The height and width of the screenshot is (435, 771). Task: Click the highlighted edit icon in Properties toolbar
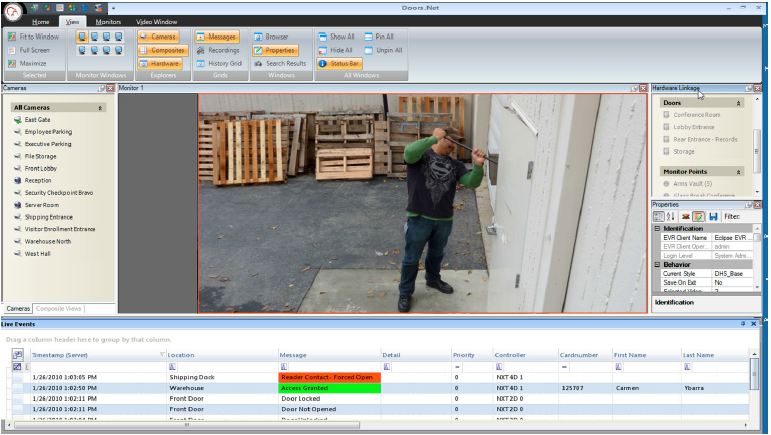tap(698, 216)
